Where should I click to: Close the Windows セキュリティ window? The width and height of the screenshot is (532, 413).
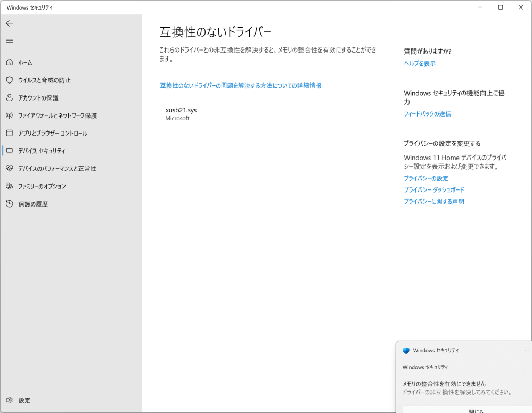521,7
